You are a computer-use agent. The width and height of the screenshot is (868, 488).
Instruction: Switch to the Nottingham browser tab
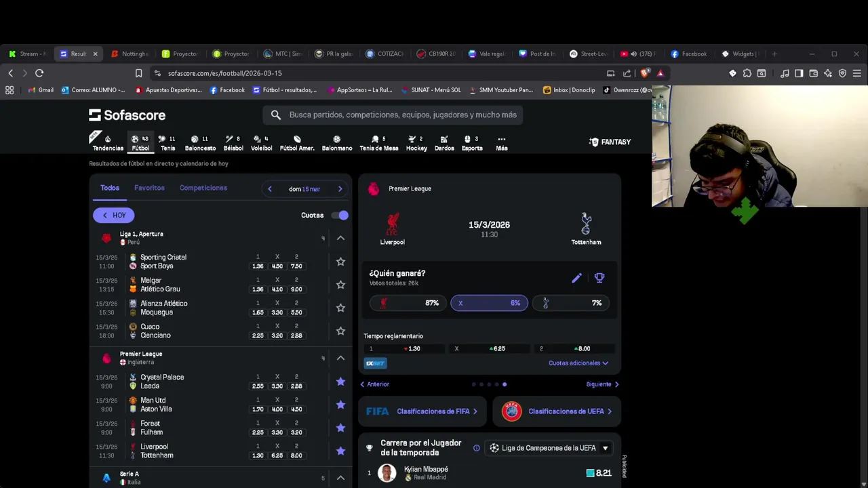coord(130,54)
